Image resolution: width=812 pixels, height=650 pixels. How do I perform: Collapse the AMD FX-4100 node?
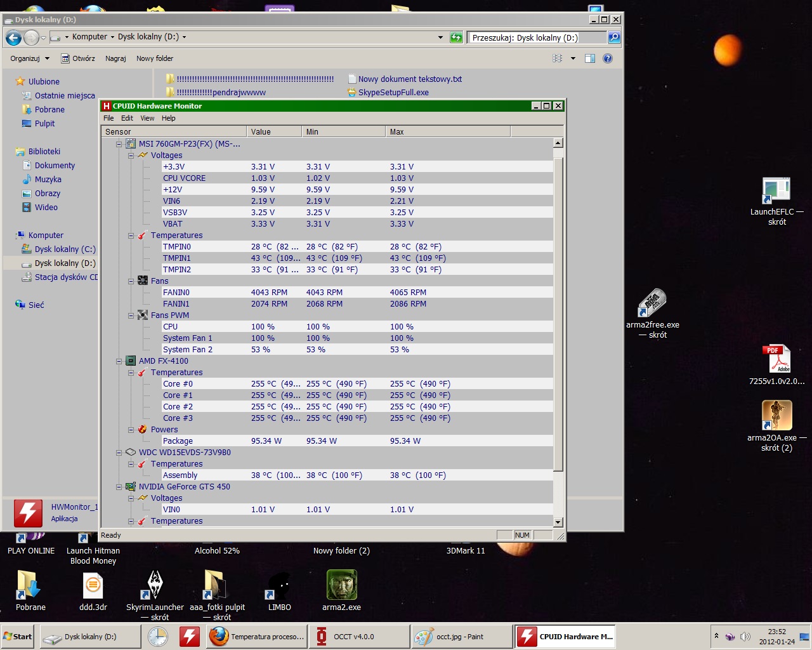pos(119,361)
